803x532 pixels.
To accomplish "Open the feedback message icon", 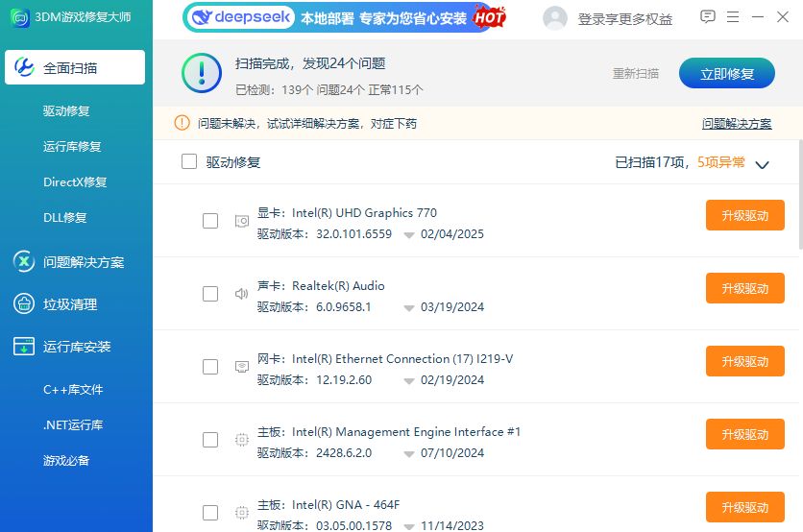I will point(707,17).
